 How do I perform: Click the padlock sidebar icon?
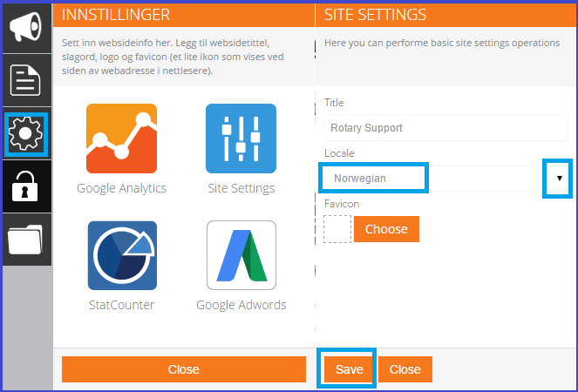[x=24, y=186]
